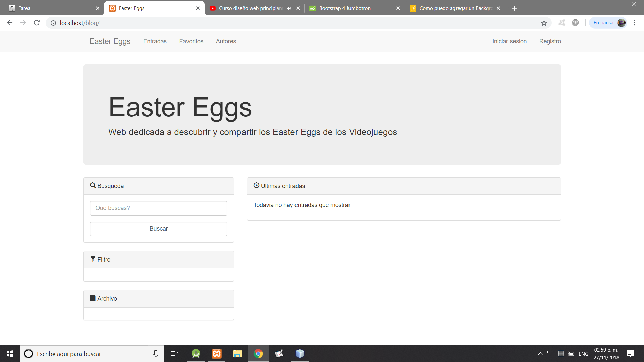The image size is (644, 362).
Task: Open the translate extension icon beside ABP
Action: point(562,23)
